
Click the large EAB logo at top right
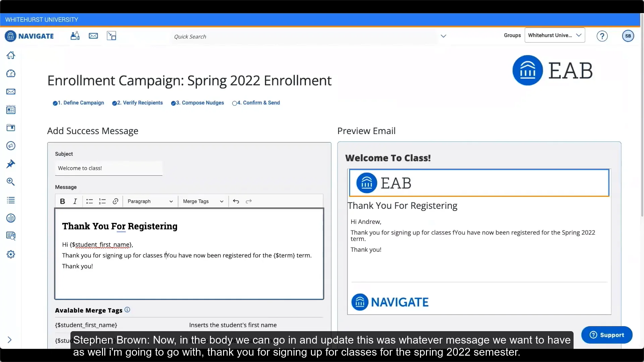(x=552, y=70)
